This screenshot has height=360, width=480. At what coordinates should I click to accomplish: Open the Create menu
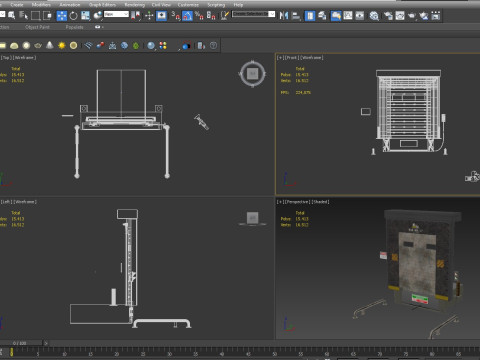coord(17,5)
